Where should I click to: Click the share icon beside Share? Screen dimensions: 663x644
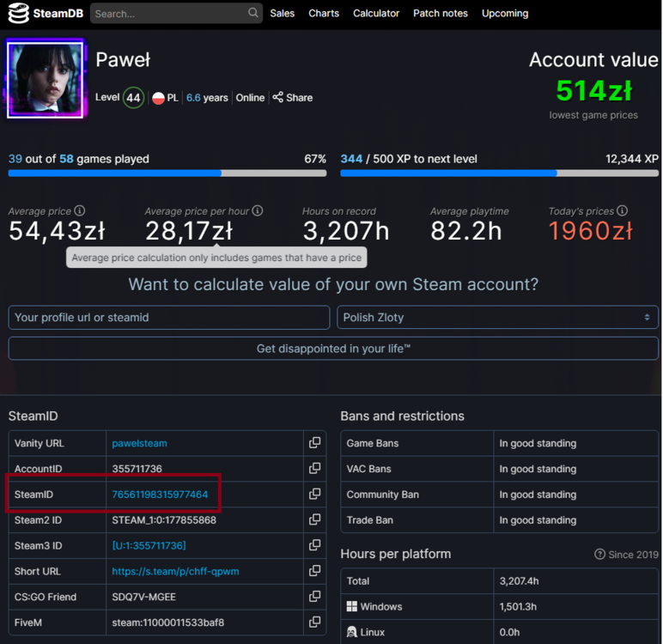(277, 97)
